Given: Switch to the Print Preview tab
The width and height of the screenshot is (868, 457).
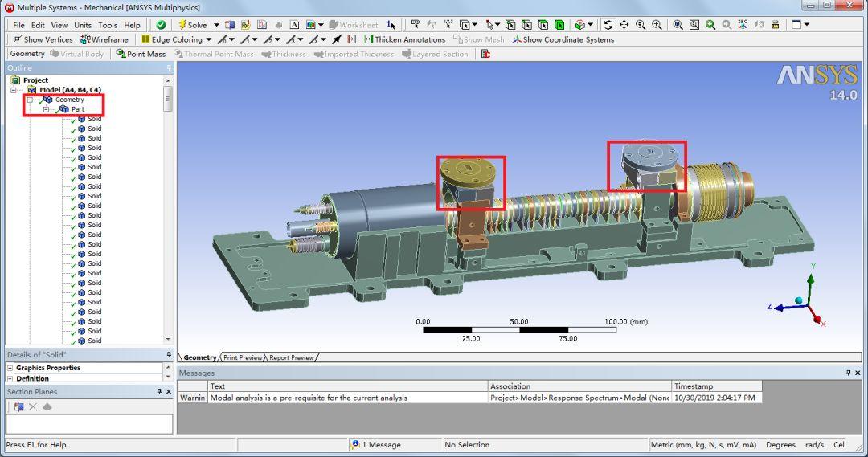Looking at the screenshot, I should click(243, 357).
